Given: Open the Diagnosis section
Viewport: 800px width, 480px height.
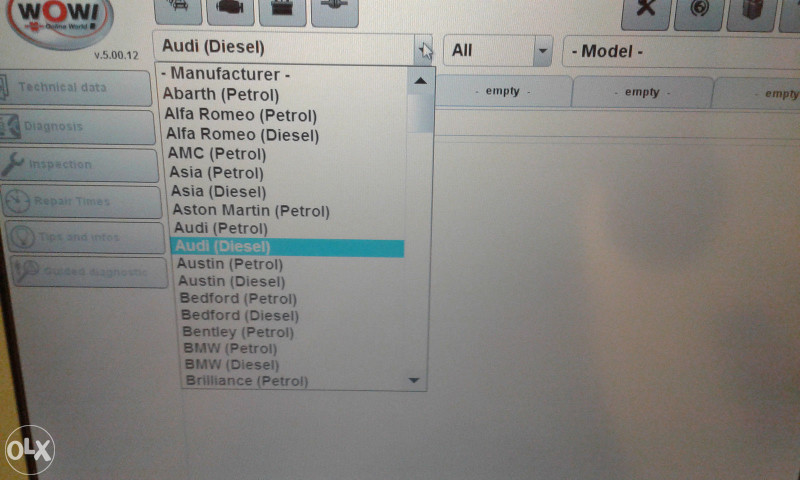Looking at the screenshot, I should click(77, 127).
